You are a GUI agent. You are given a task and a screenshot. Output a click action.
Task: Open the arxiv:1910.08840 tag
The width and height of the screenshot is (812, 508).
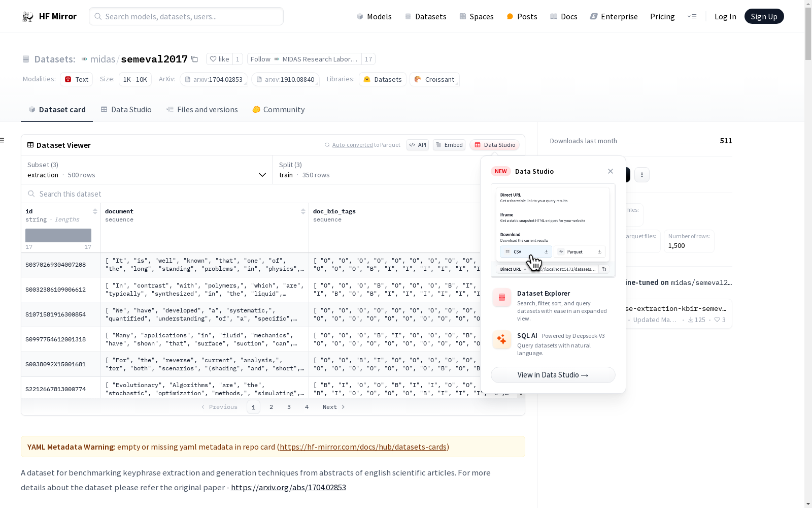point(285,79)
